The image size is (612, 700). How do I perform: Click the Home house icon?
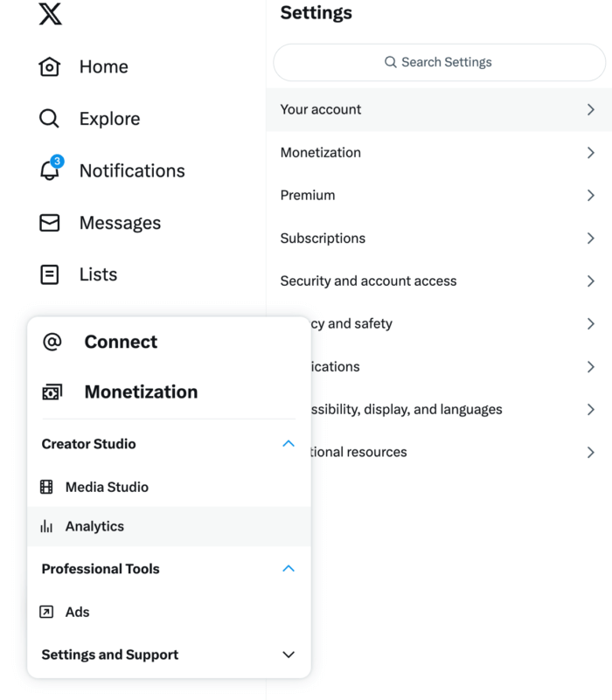click(x=50, y=67)
